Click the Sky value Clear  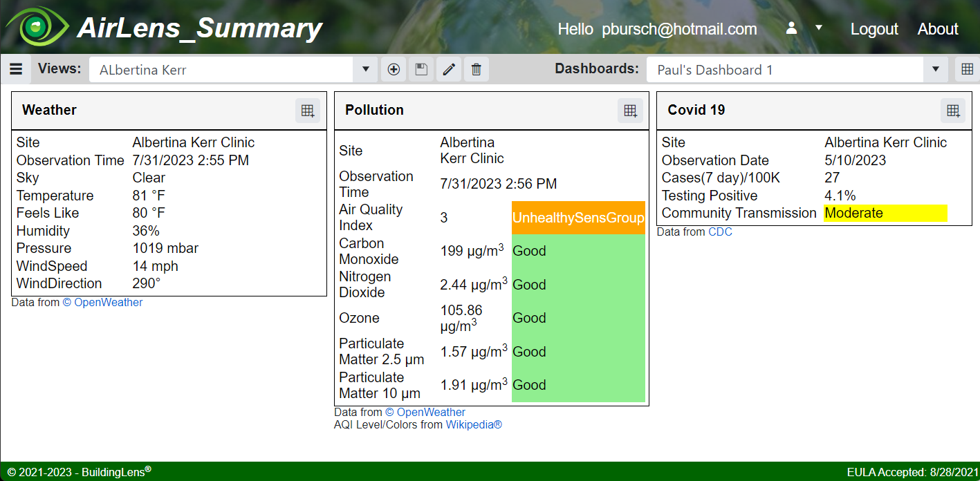point(149,178)
